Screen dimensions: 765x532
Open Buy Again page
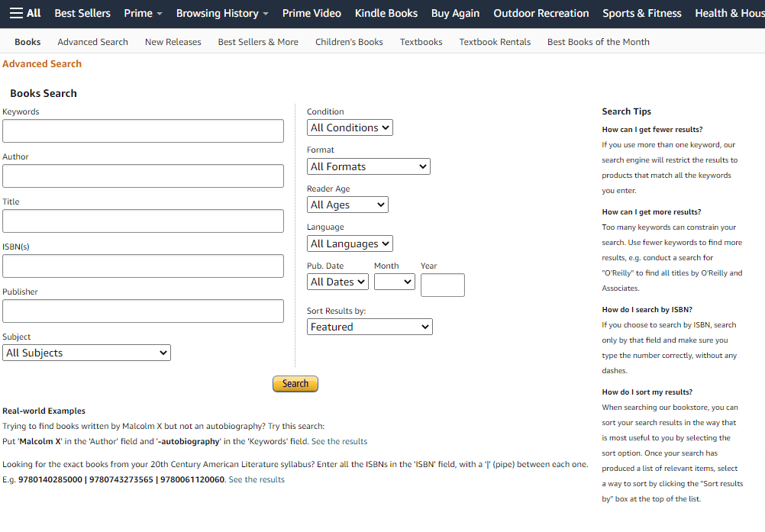coord(455,13)
